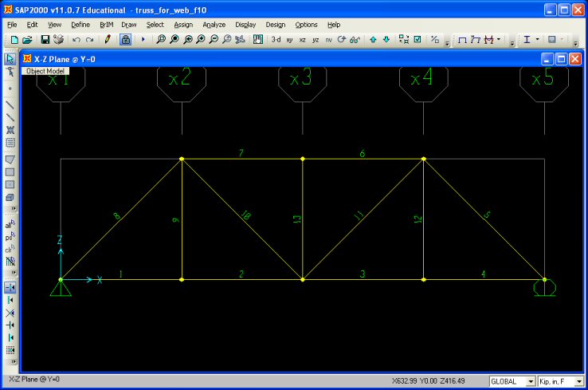Click Clear Selection 'clr' icon

pyautogui.click(x=10, y=249)
